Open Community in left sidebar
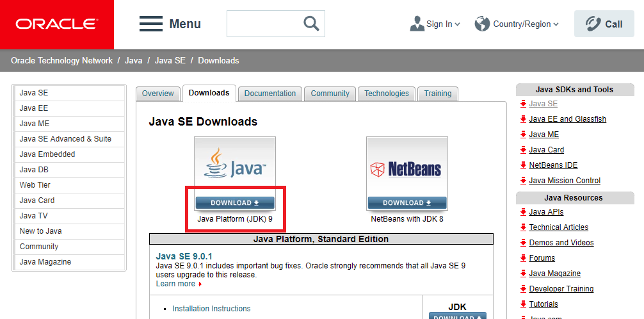Image resolution: width=644 pixels, height=319 pixels. pyautogui.click(x=69, y=247)
